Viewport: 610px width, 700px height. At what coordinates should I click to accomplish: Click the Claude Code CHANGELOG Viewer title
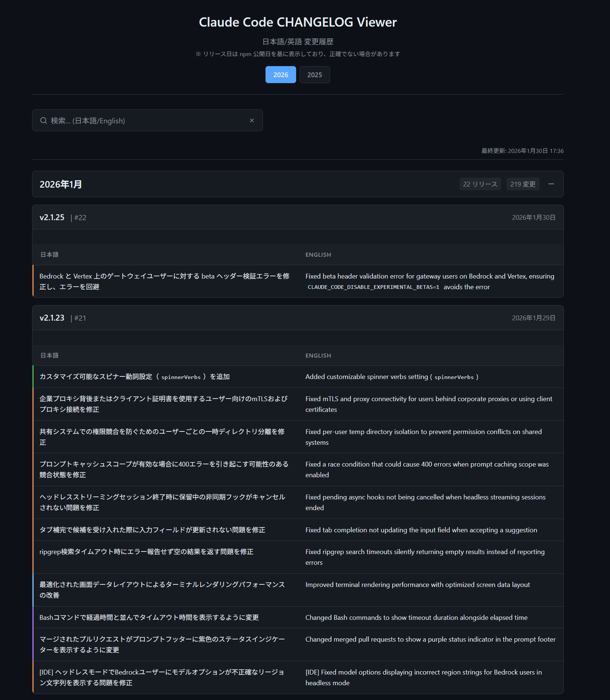coord(298,22)
